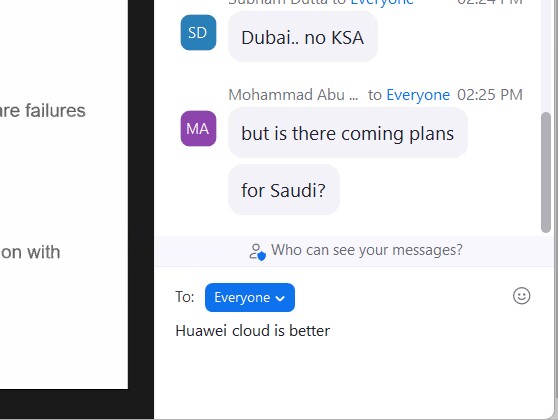Click the Everyone link beside 02:25 PM
Screen dimensions: 558x420
[x=418, y=95]
